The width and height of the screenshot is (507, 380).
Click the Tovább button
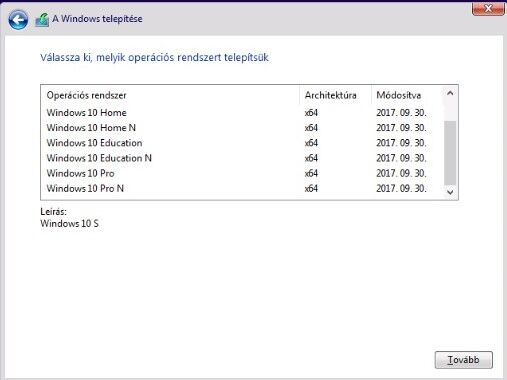pos(463,360)
